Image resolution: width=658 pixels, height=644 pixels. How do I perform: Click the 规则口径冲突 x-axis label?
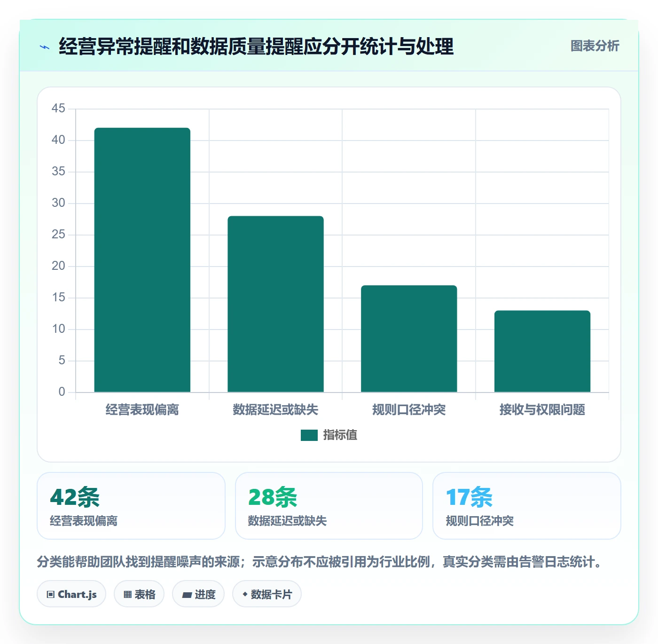409,410
